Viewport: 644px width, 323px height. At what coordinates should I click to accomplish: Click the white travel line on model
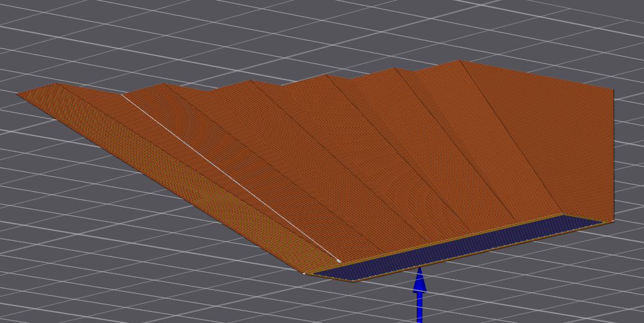coord(230,178)
